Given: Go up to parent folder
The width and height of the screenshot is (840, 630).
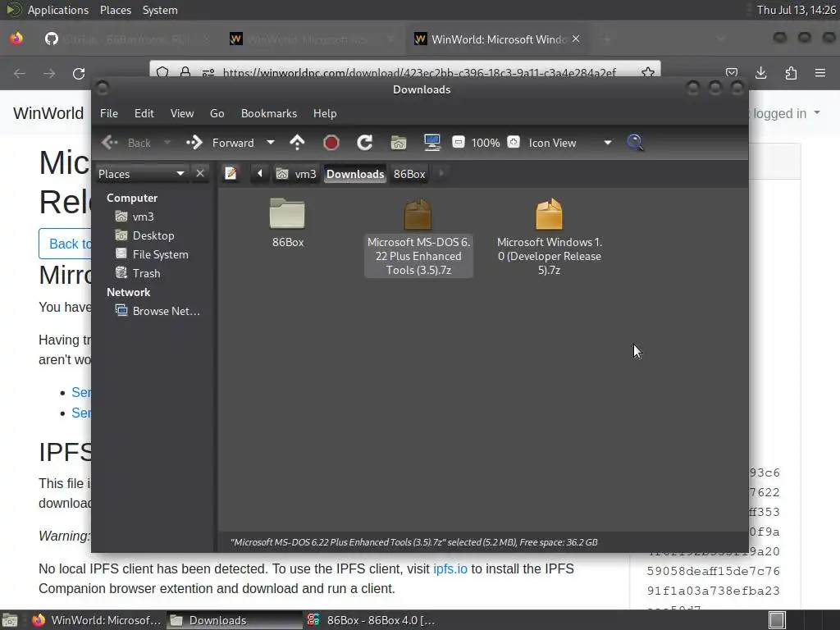Looking at the screenshot, I should point(297,143).
